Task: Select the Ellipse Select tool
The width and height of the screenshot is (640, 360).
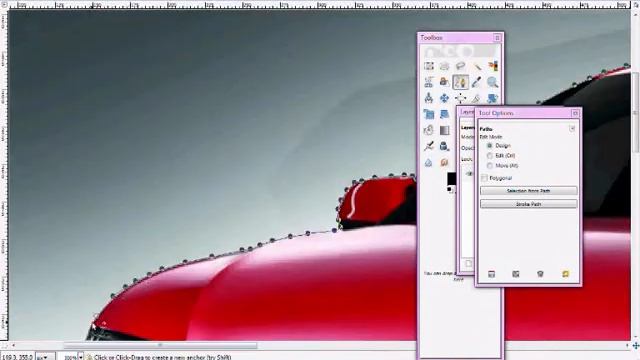Action: click(444, 66)
